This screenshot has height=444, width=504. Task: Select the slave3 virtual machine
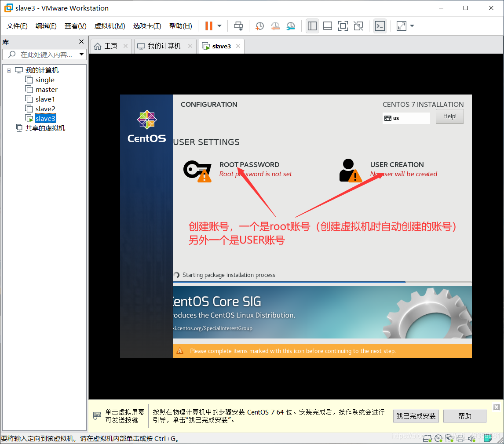(x=45, y=119)
